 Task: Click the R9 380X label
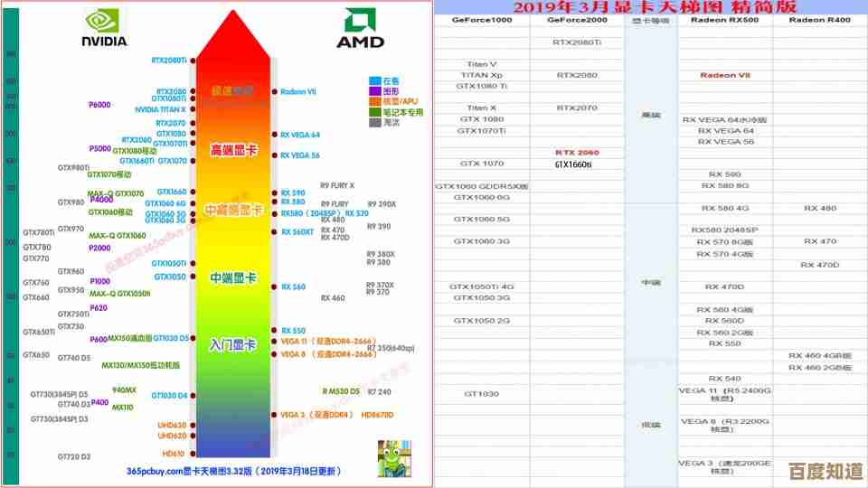[381, 255]
